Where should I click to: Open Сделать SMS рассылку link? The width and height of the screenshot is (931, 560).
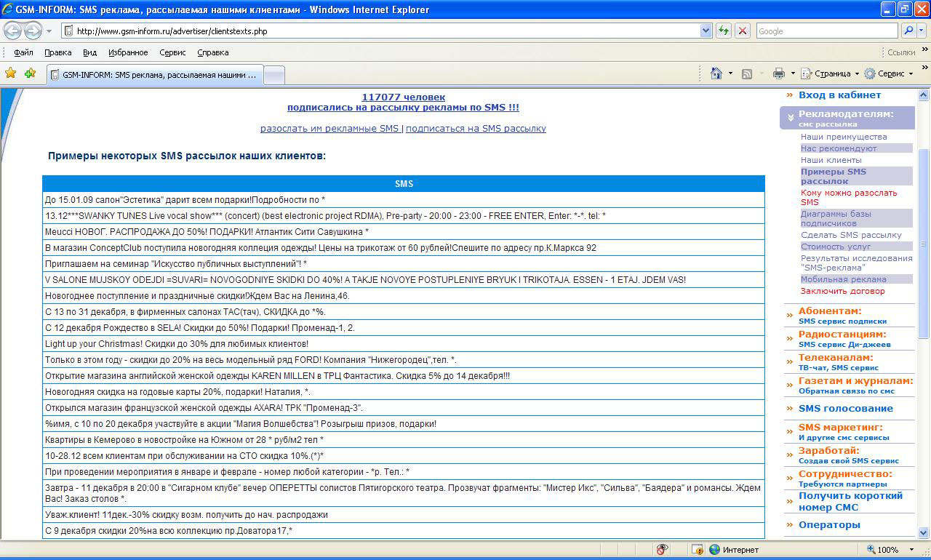tap(851, 235)
